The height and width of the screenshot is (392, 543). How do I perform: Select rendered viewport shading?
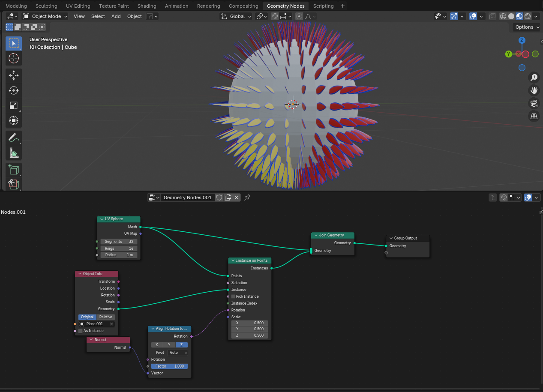tap(528, 16)
